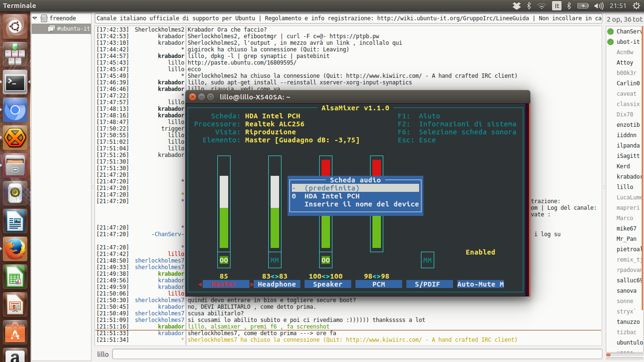Toggle the Auto-Mute 'Enabled' value
The width and height of the screenshot is (644, 362).
[480, 252]
